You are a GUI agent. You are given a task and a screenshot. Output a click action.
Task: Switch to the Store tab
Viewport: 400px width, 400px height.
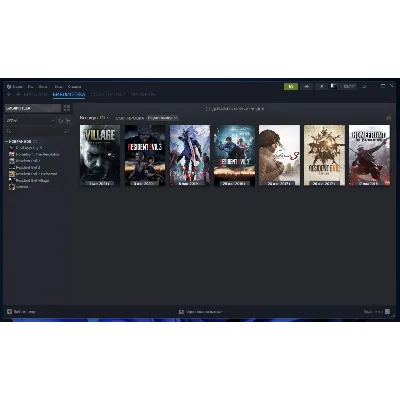(36, 95)
